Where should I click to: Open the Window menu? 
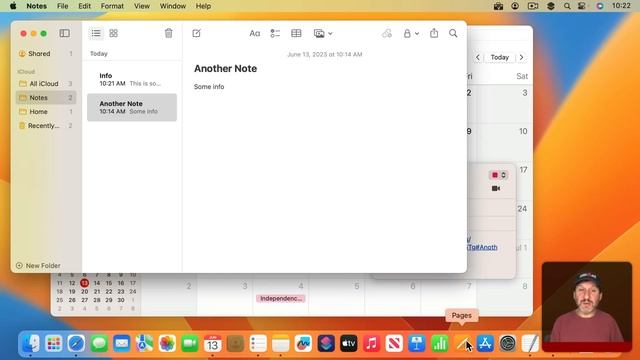tap(173, 6)
